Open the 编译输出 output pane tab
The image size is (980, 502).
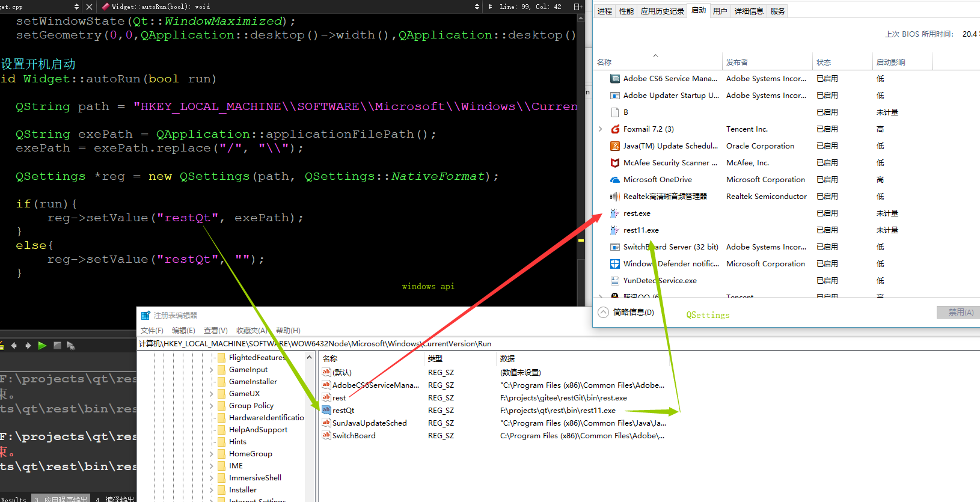tap(115, 498)
